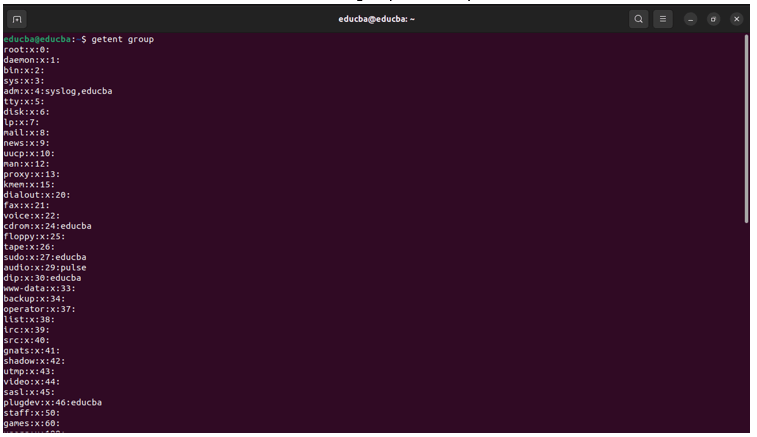Image resolution: width=757 pixels, height=437 pixels.
Task: Select the line 'floppy:x:25:'
Action: [34, 237]
